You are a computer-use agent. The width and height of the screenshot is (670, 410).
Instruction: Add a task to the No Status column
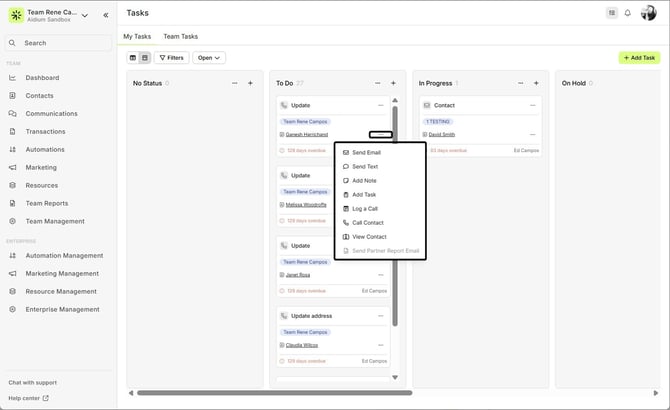click(x=250, y=83)
